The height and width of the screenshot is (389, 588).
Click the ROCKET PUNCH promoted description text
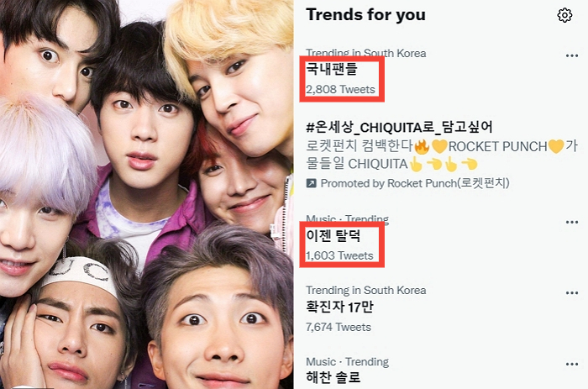442,155
